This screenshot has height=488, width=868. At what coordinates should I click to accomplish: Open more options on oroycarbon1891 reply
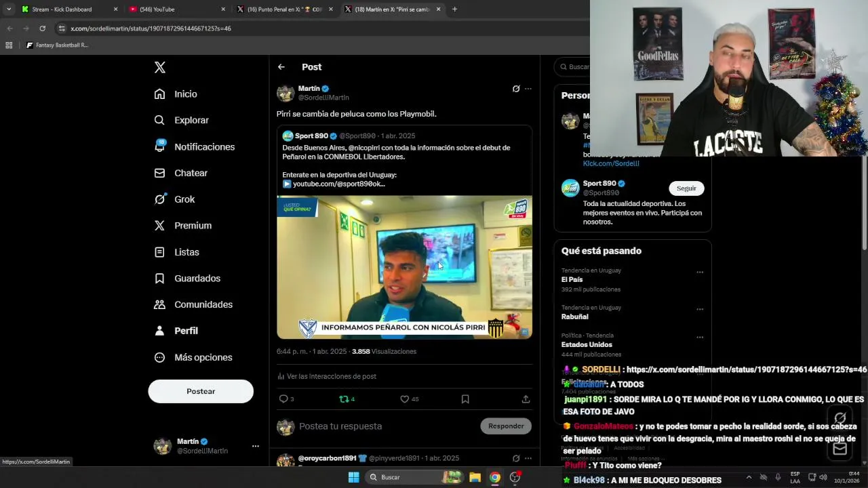pyautogui.click(x=528, y=458)
